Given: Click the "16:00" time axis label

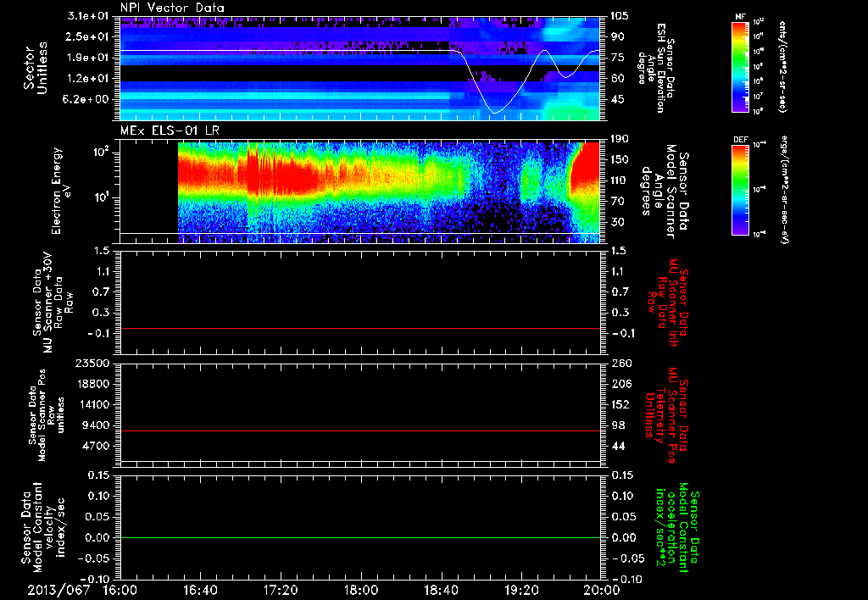Looking at the screenshot, I should [x=120, y=590].
